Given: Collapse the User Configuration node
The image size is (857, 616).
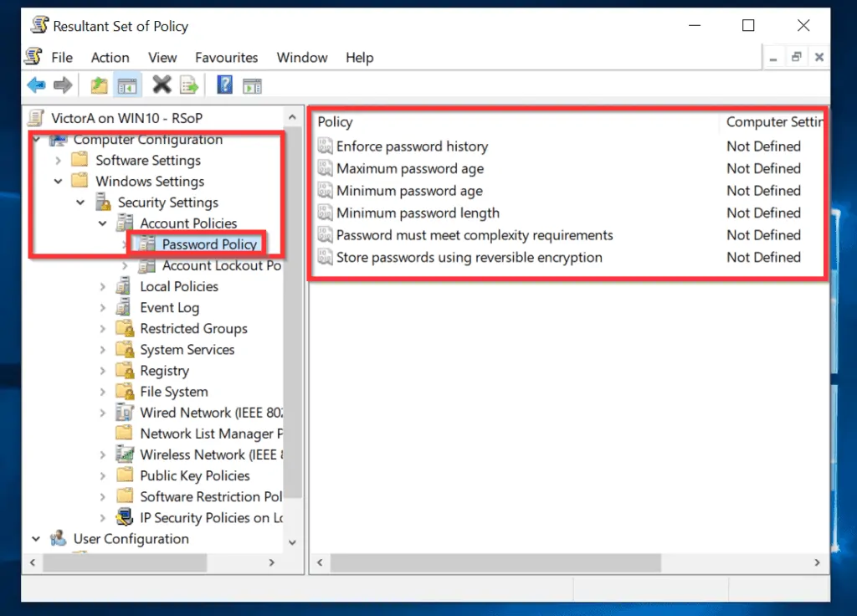Looking at the screenshot, I should pyautogui.click(x=36, y=538).
